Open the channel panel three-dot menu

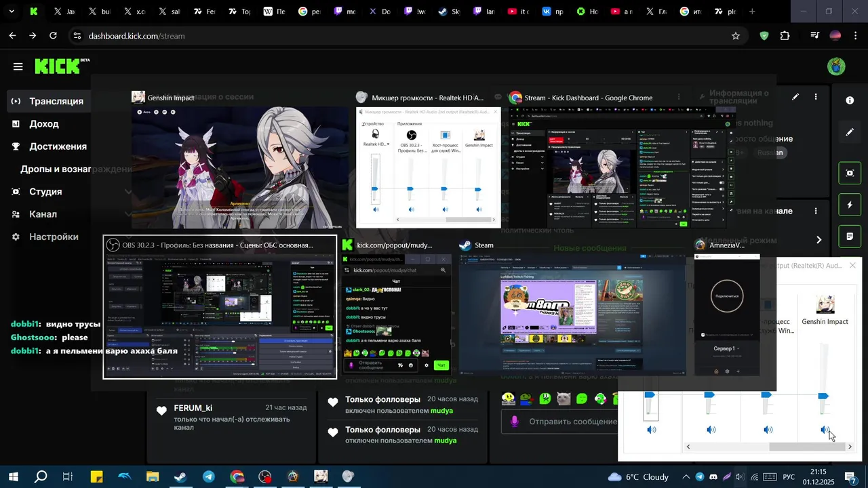(816, 211)
